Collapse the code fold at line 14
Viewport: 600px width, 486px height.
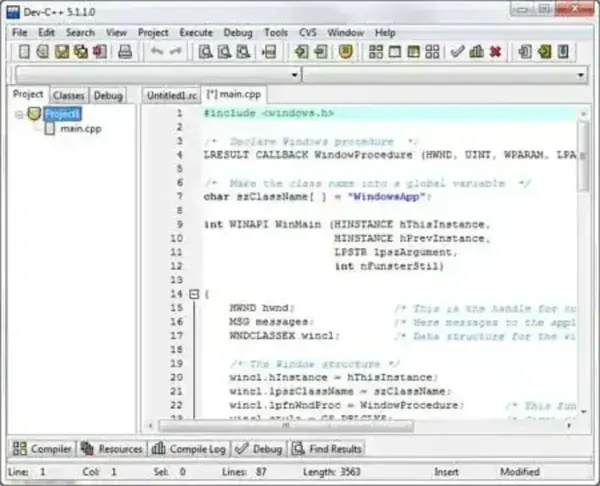[x=194, y=294]
